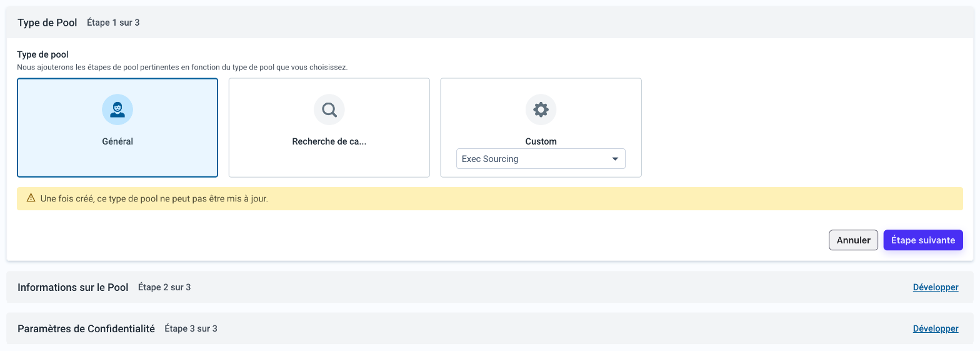Screen dimensions: 980x351
Task: Choose the Général pool type card
Action: tap(117, 128)
